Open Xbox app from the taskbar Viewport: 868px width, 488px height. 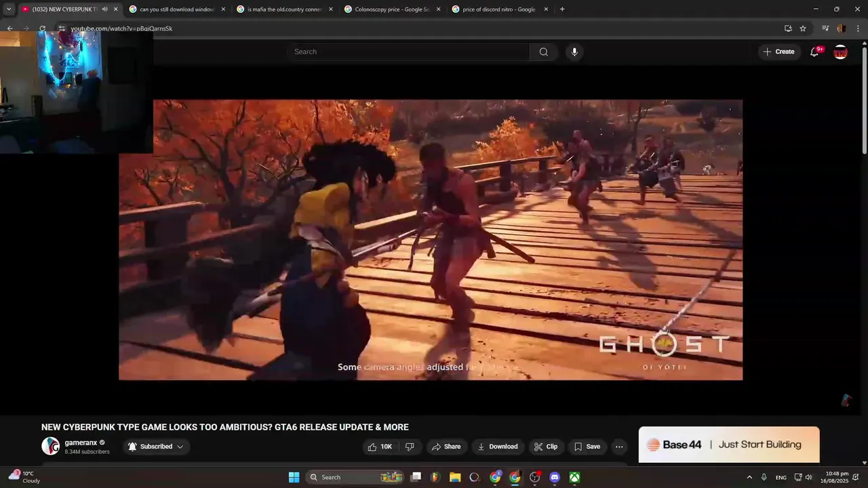pyautogui.click(x=574, y=477)
